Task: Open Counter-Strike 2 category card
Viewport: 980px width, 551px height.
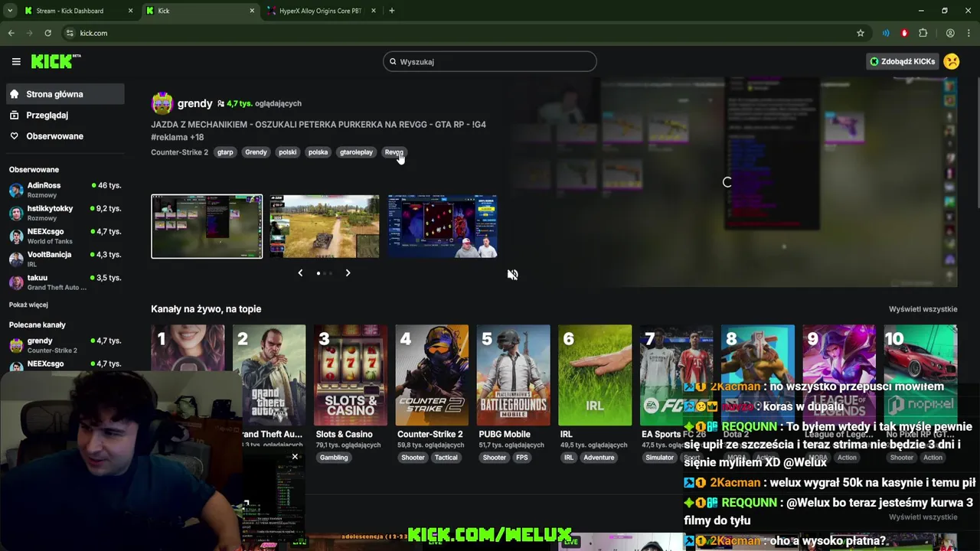Action: click(432, 375)
